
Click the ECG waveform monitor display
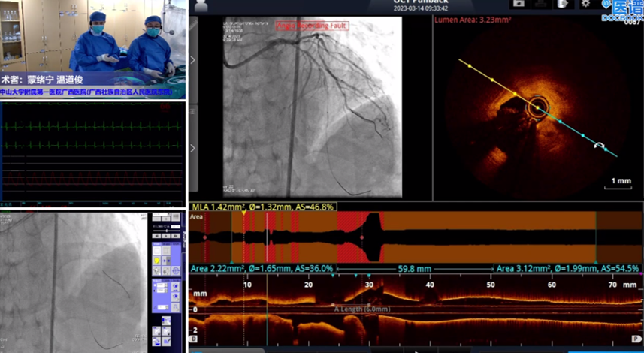pos(92,153)
